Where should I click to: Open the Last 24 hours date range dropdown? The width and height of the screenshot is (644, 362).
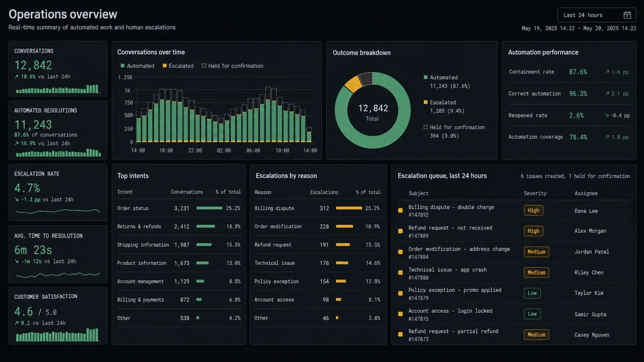click(597, 15)
